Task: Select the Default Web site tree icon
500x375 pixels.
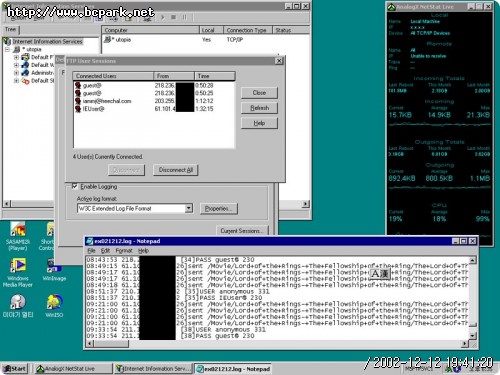Action: [x=25, y=65]
